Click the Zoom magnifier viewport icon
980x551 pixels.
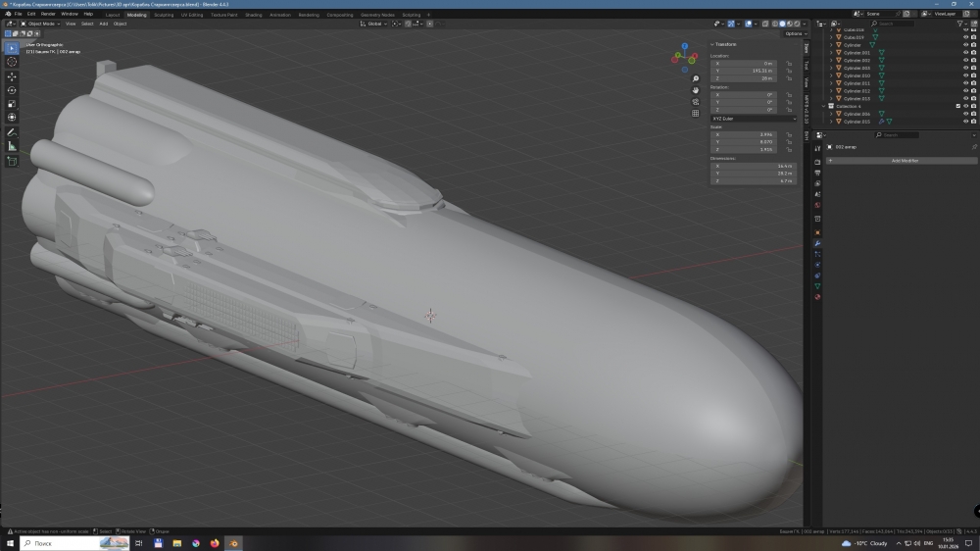[696, 78]
